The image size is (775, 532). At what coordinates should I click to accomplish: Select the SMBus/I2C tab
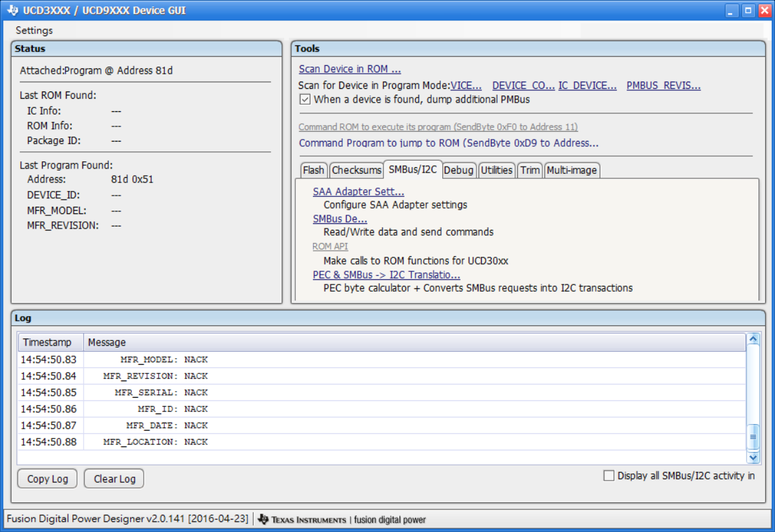(413, 169)
